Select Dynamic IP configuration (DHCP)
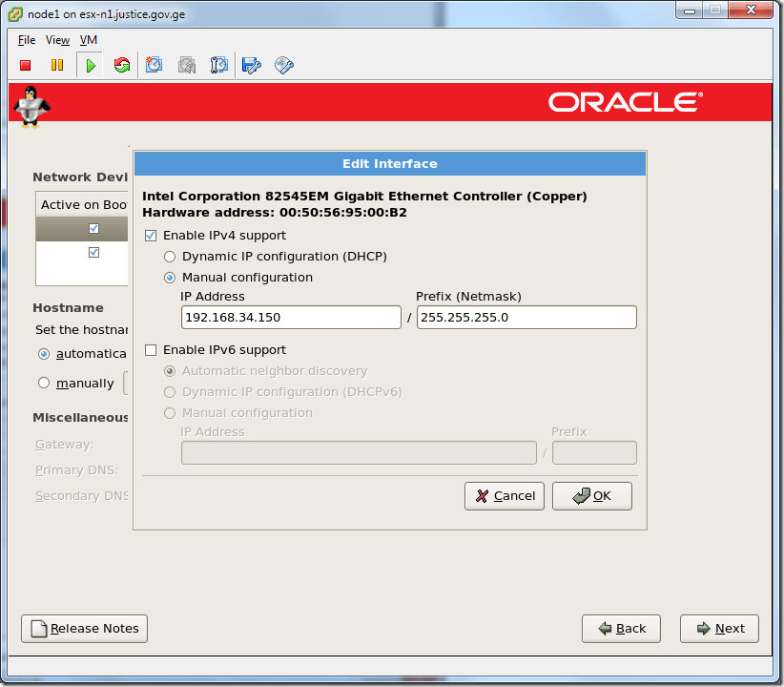 pos(169,256)
